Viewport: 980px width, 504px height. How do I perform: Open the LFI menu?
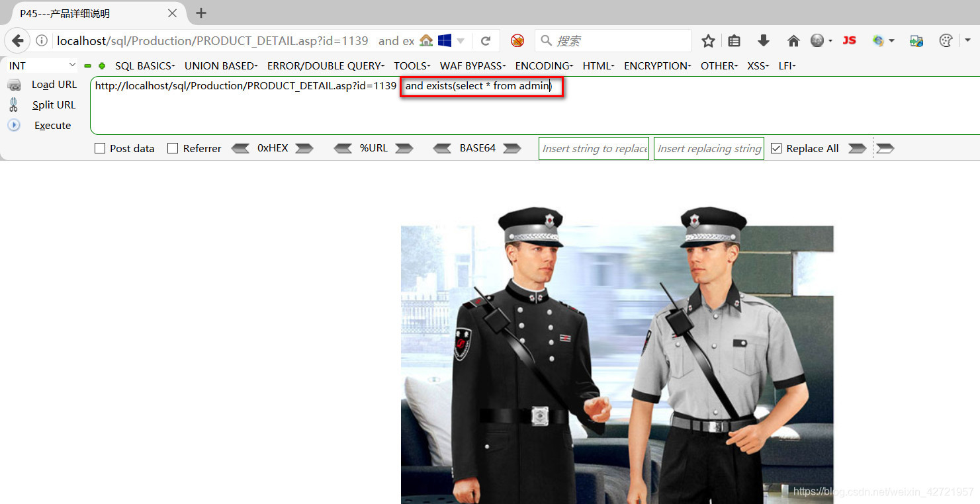point(787,65)
